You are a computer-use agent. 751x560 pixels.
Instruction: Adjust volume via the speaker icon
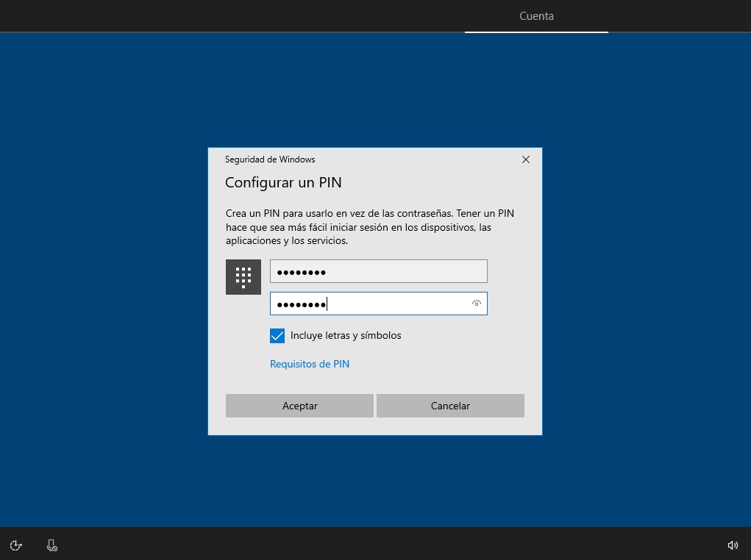click(733, 545)
